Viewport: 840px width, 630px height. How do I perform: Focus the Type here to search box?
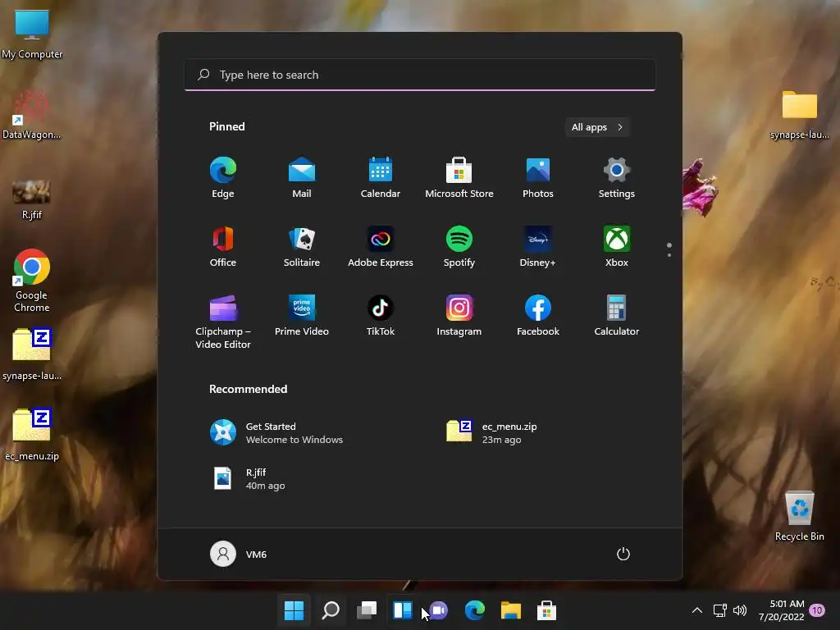point(420,75)
